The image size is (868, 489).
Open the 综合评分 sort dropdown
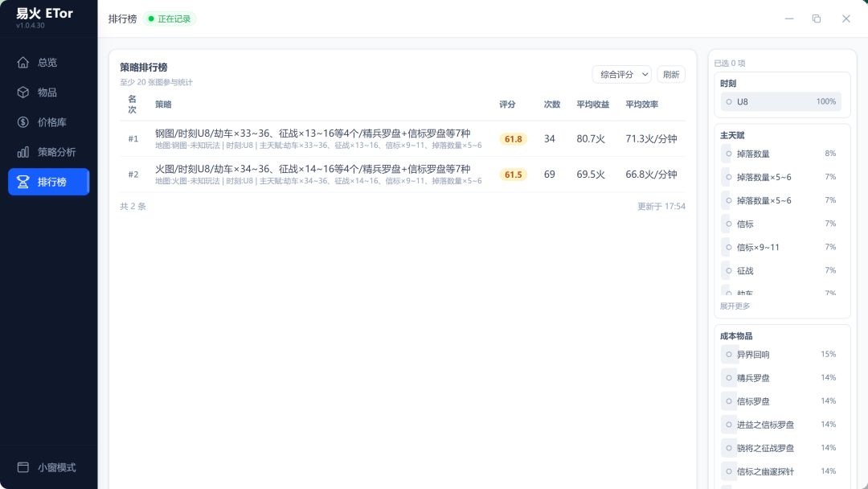click(621, 75)
